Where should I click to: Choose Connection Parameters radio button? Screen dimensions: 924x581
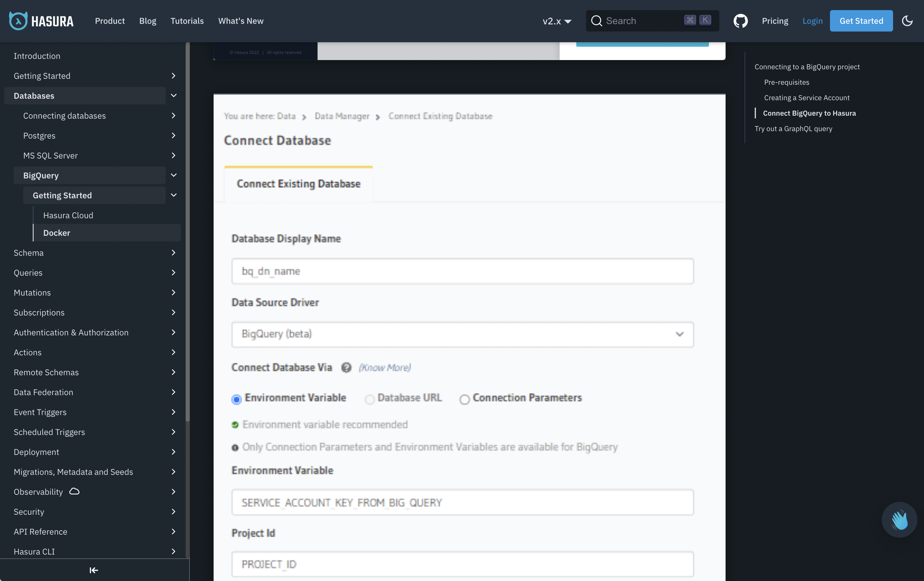click(x=464, y=399)
